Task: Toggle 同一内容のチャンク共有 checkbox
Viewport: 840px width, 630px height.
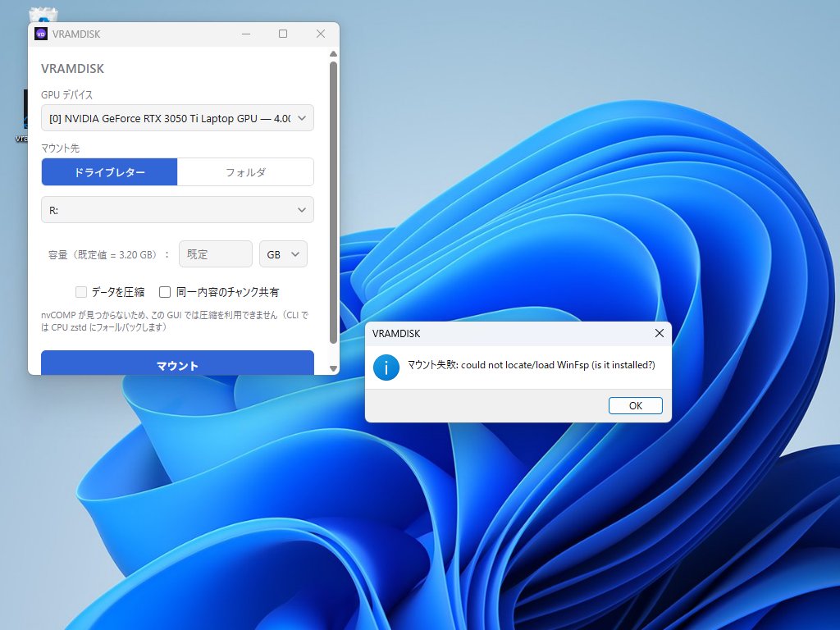Action: tap(165, 292)
